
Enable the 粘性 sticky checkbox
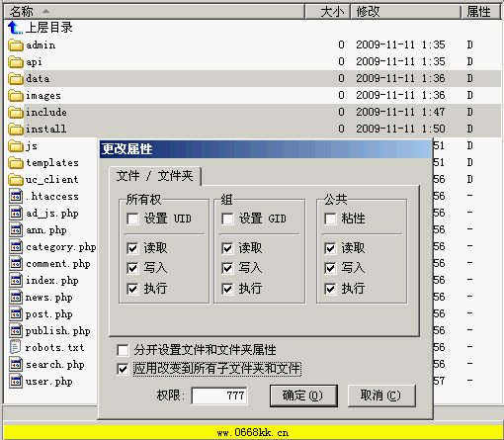(330, 219)
